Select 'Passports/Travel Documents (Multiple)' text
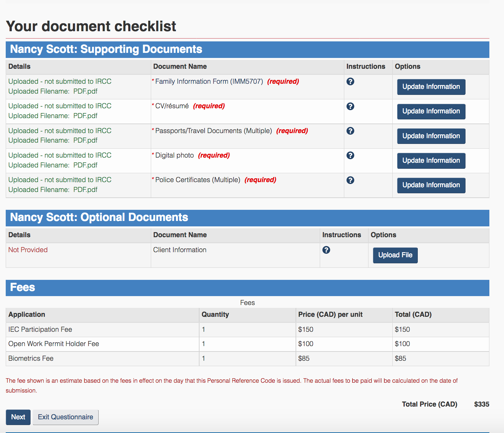Viewport: 504px width, 433px height. [x=213, y=131]
